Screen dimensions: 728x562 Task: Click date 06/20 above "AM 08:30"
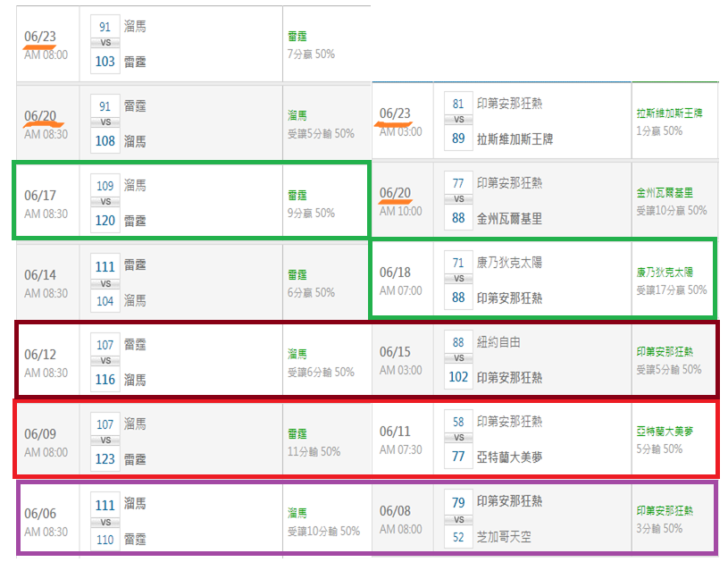point(40,116)
